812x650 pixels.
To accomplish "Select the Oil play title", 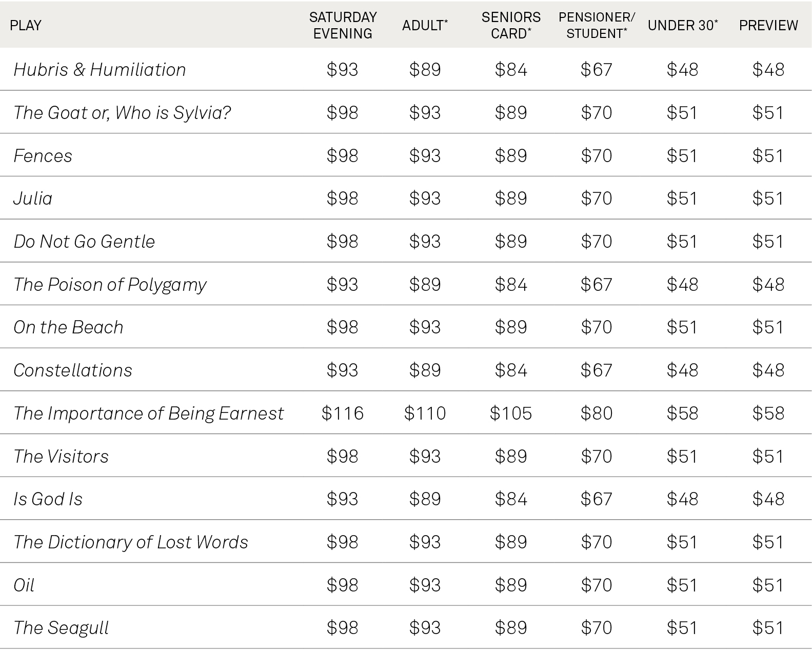I will tap(24, 585).
